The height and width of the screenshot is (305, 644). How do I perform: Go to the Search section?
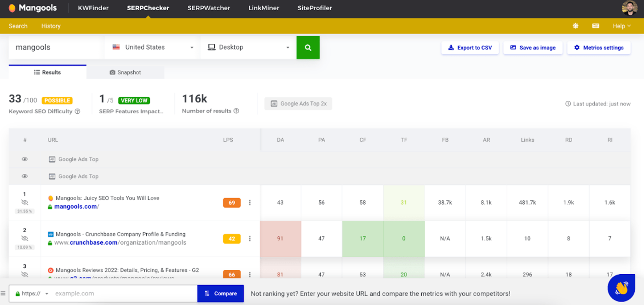(18, 26)
